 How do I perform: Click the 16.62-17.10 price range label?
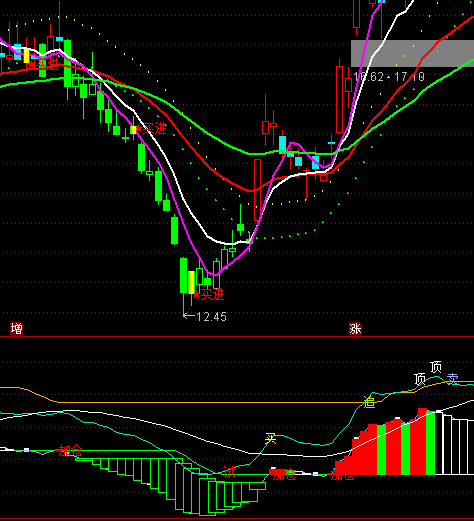[x=389, y=77]
